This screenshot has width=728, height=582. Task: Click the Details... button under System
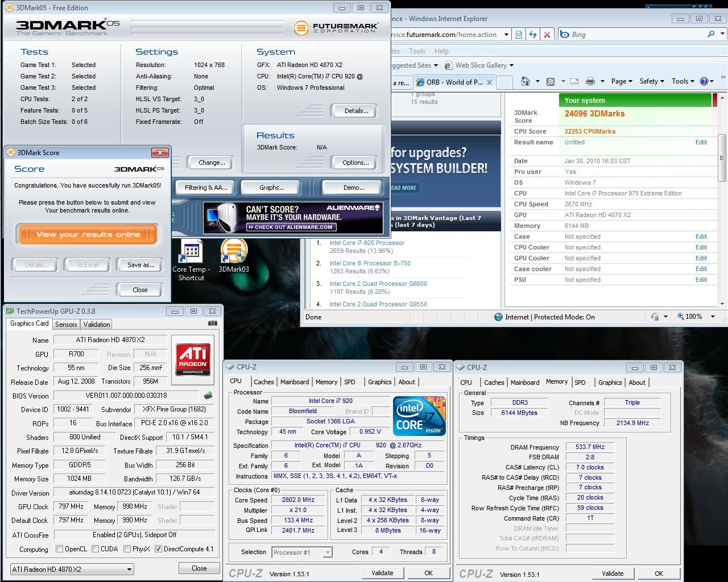pos(356,111)
